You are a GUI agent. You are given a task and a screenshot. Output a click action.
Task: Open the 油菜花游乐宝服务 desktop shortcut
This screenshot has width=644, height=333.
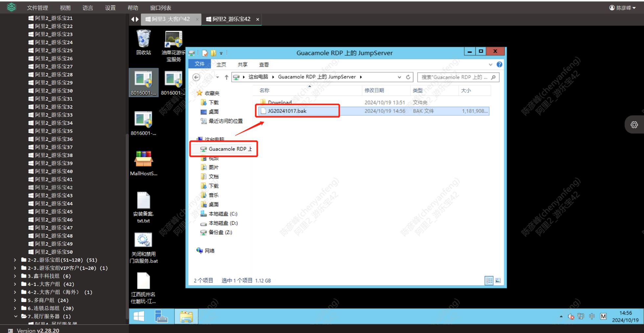point(173,46)
